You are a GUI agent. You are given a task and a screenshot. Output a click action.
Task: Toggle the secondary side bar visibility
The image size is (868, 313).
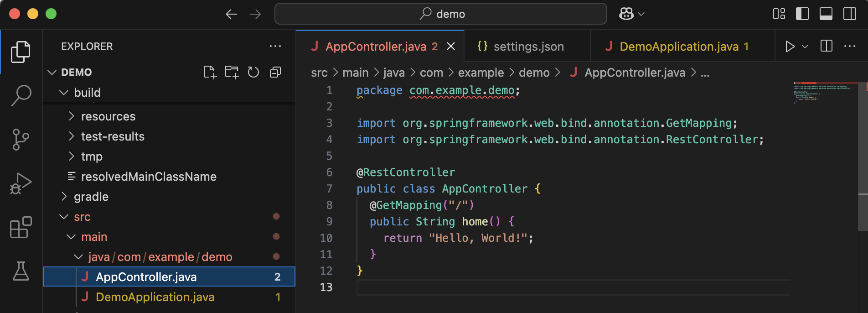(x=850, y=14)
